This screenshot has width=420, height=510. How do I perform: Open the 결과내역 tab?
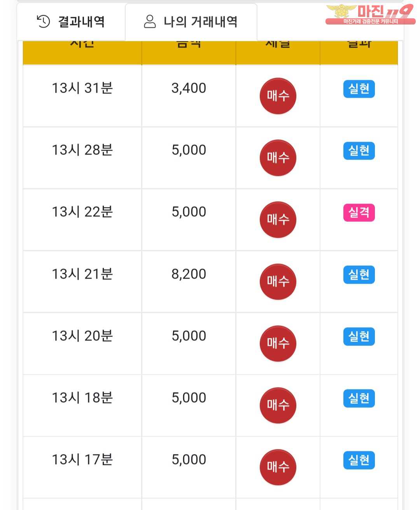pyautogui.click(x=71, y=21)
